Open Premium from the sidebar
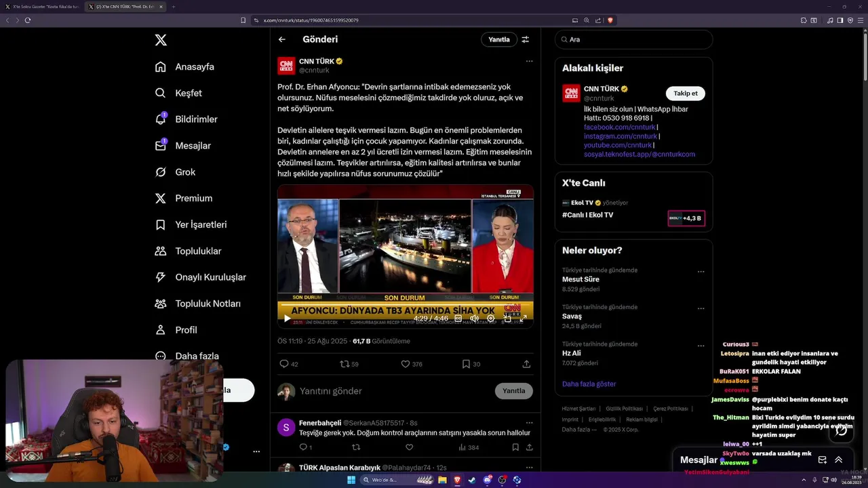This screenshot has height=488, width=868. point(183,199)
